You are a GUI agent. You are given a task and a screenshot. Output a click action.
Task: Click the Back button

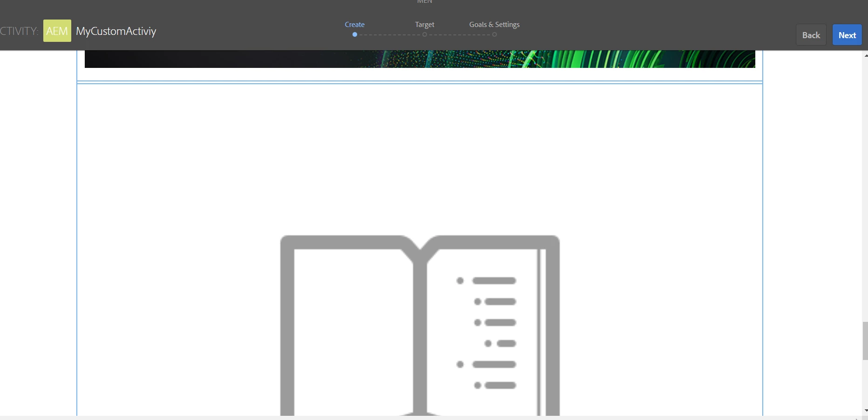811,35
